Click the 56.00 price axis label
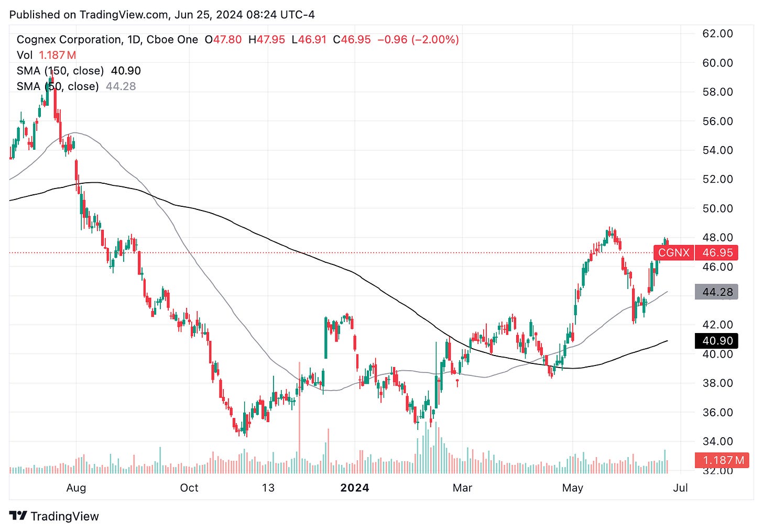Screen dimensions: 763x532 (x=717, y=121)
